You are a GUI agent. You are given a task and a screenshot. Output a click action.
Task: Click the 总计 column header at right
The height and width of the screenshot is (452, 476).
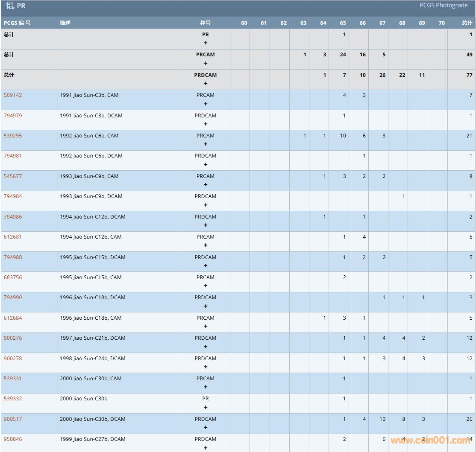tap(467, 23)
